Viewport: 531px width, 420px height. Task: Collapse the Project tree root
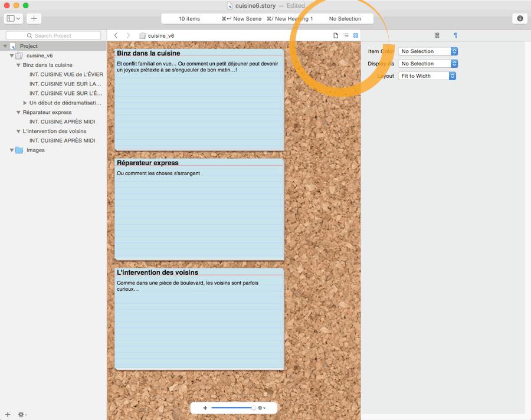point(5,46)
